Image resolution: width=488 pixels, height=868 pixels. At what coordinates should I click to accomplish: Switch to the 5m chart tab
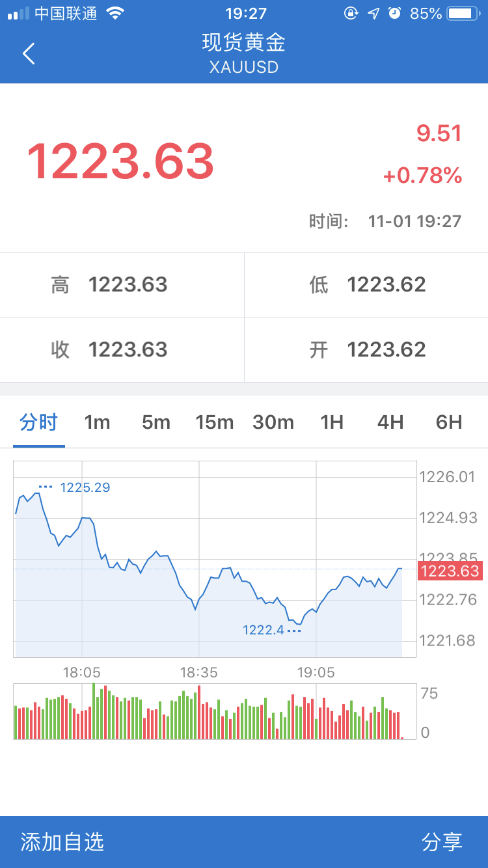click(x=156, y=422)
